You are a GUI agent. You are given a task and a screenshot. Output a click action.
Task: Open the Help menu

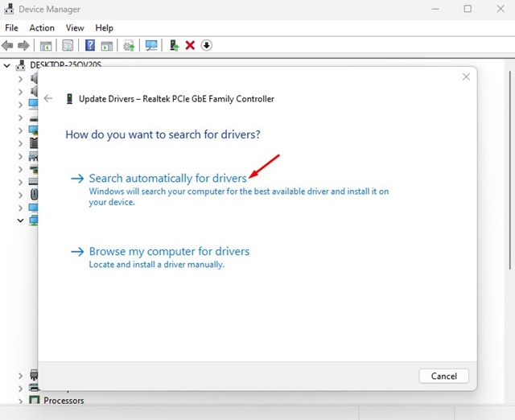104,28
